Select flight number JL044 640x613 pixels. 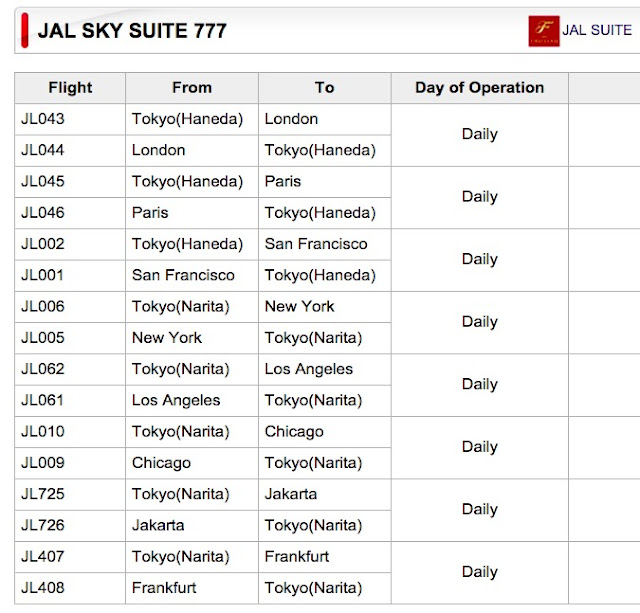(x=43, y=150)
